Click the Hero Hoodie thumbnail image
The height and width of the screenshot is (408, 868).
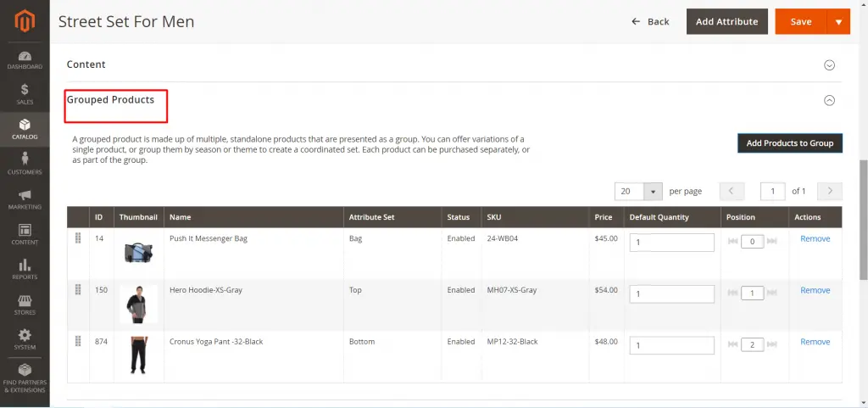138,304
